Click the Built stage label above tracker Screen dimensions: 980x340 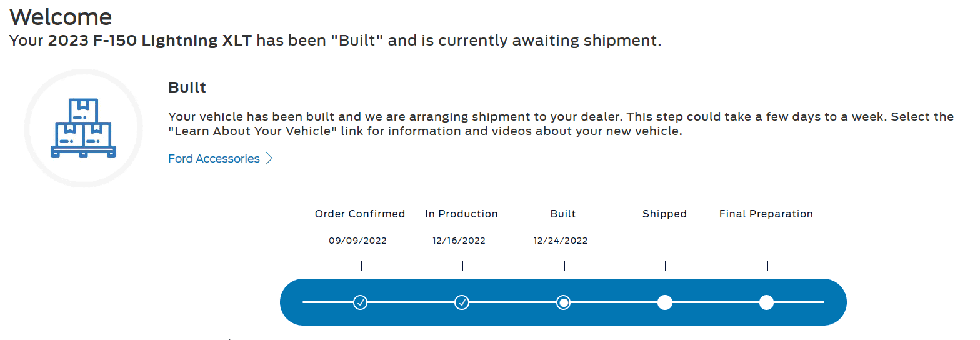pos(563,214)
